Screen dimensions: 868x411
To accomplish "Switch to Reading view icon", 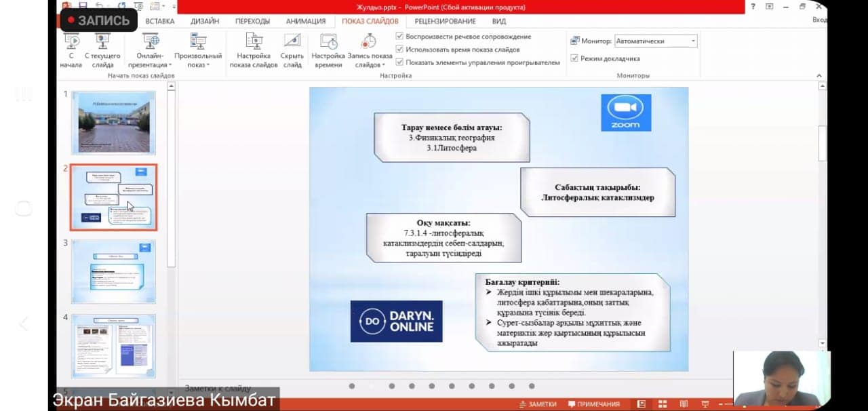I will (684, 404).
